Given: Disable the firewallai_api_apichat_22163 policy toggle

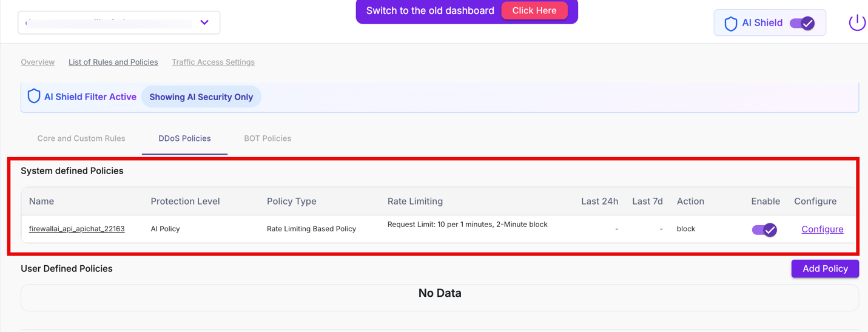Looking at the screenshot, I should pos(764,229).
